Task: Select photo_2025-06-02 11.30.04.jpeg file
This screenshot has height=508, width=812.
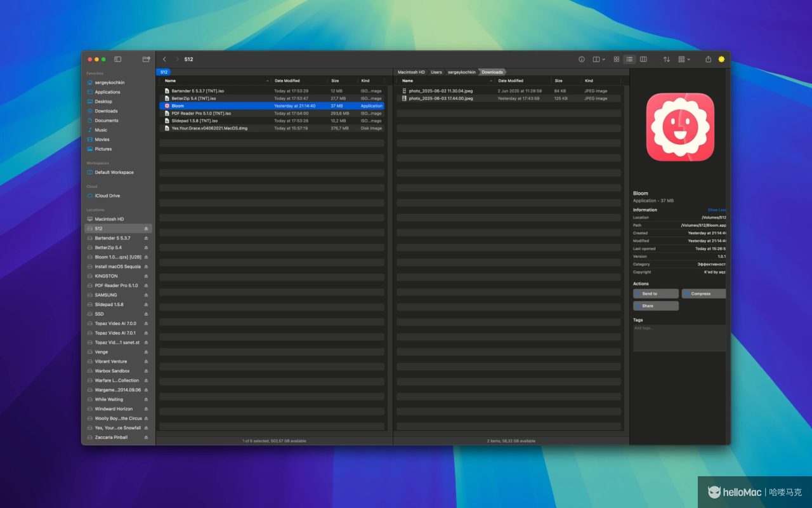Action: coord(509,91)
